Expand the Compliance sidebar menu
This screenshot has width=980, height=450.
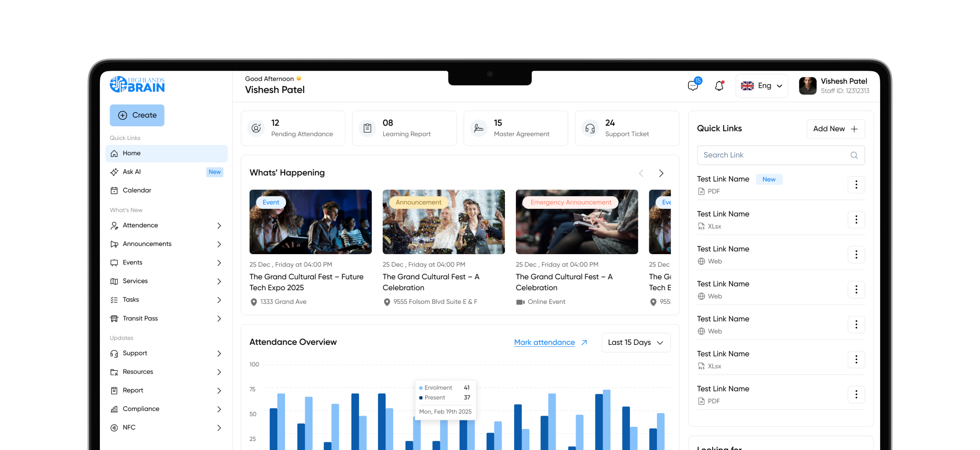click(x=219, y=409)
